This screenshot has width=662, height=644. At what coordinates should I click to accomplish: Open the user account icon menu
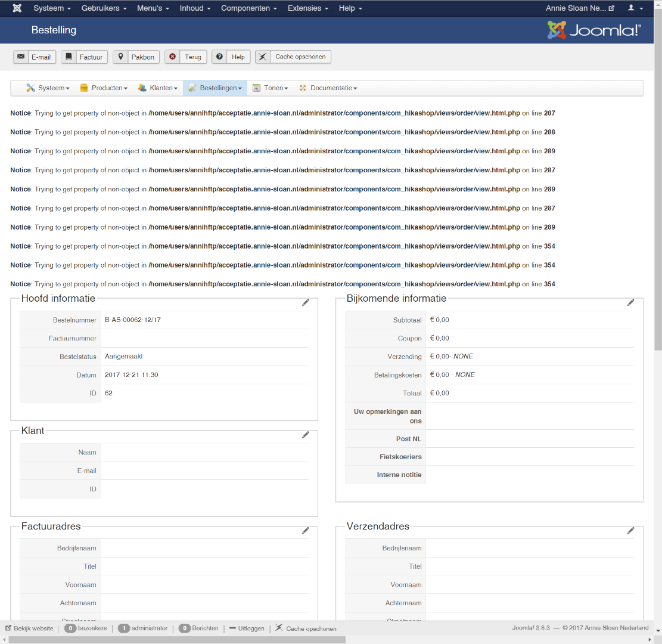pos(635,8)
